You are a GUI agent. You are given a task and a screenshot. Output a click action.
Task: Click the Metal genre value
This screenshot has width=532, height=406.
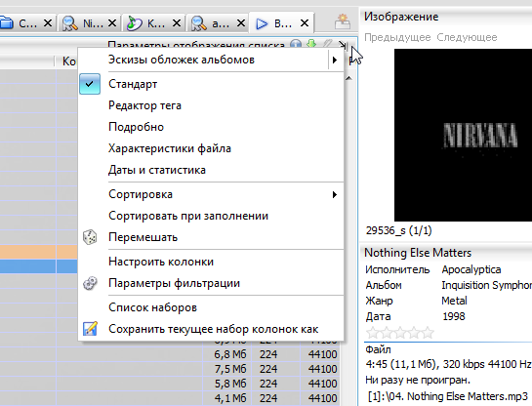pyautogui.click(x=454, y=301)
